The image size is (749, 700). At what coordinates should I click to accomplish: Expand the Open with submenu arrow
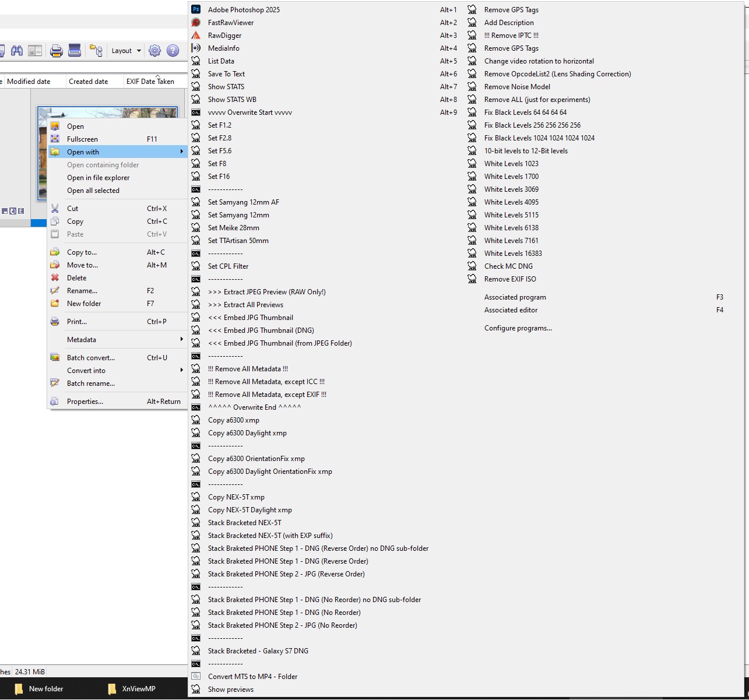(181, 152)
